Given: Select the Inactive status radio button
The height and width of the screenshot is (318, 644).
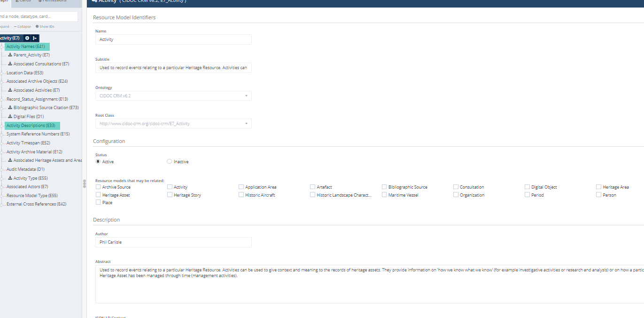Looking at the screenshot, I should click(x=169, y=161).
